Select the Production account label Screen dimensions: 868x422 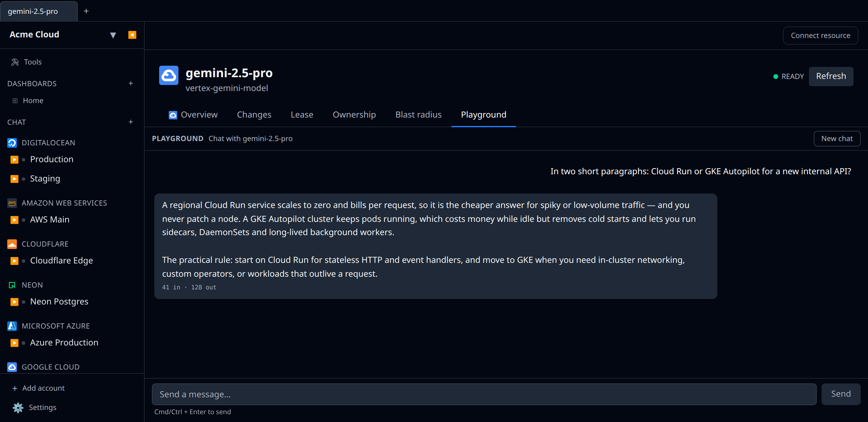pyautogui.click(x=52, y=159)
